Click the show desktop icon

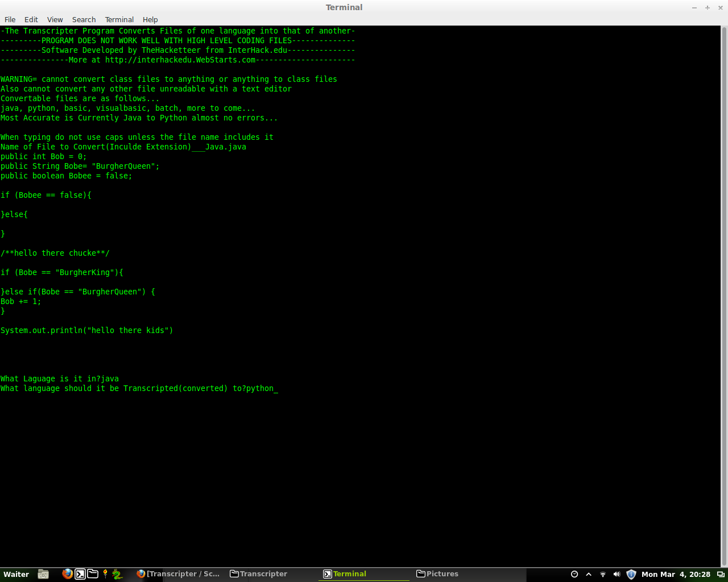point(721,574)
